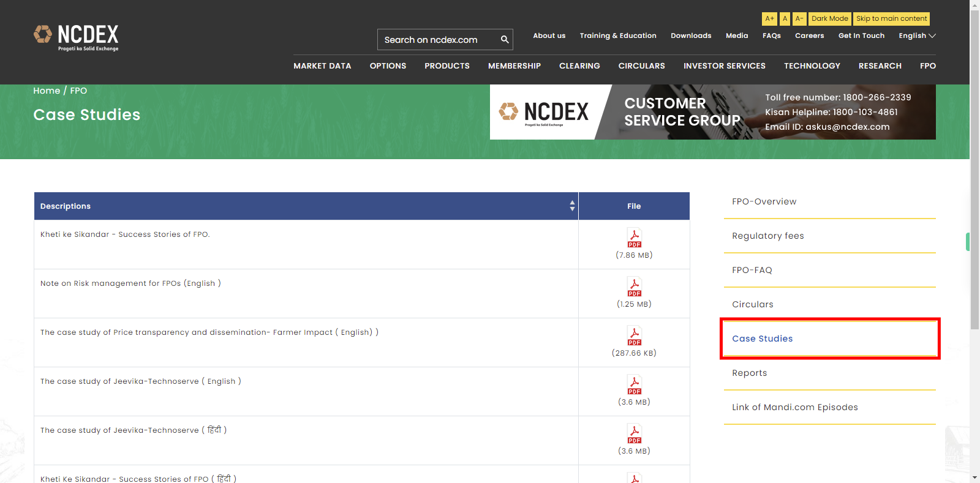Open the English language dropdown
The image size is (980, 483).
tap(917, 36)
